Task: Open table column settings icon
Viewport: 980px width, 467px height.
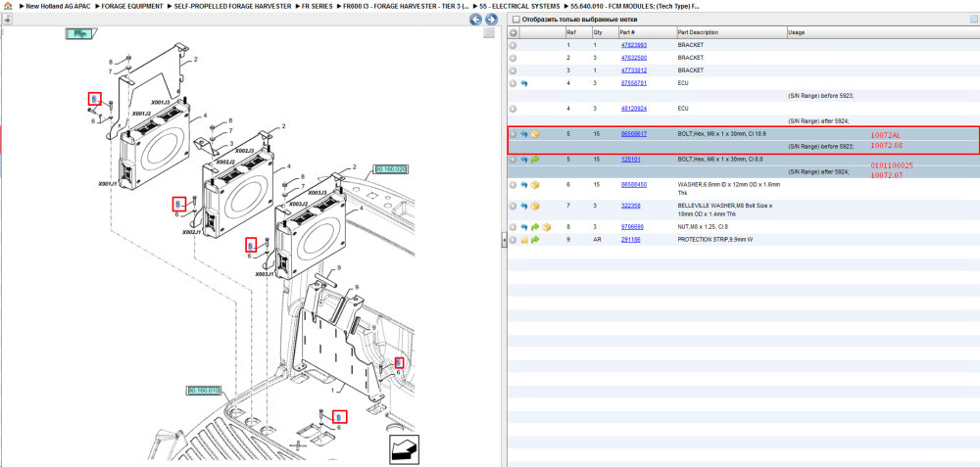Action: point(973,20)
